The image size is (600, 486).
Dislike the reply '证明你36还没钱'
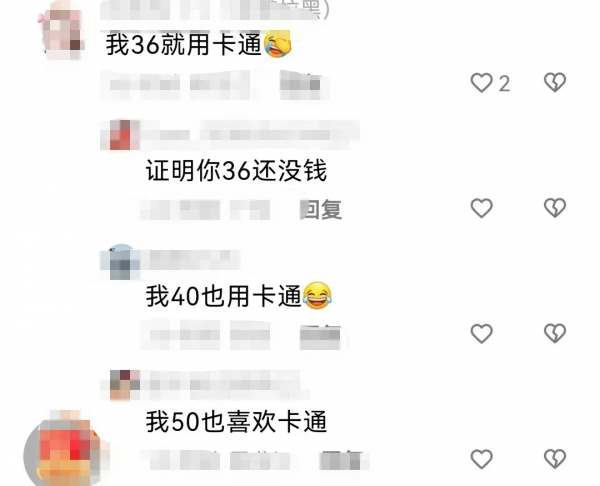click(x=555, y=208)
